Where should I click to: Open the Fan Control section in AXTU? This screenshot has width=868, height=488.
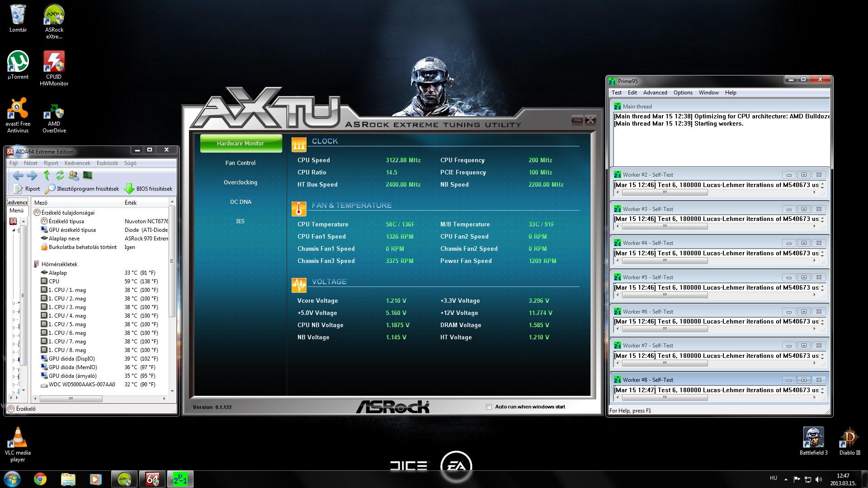click(241, 163)
